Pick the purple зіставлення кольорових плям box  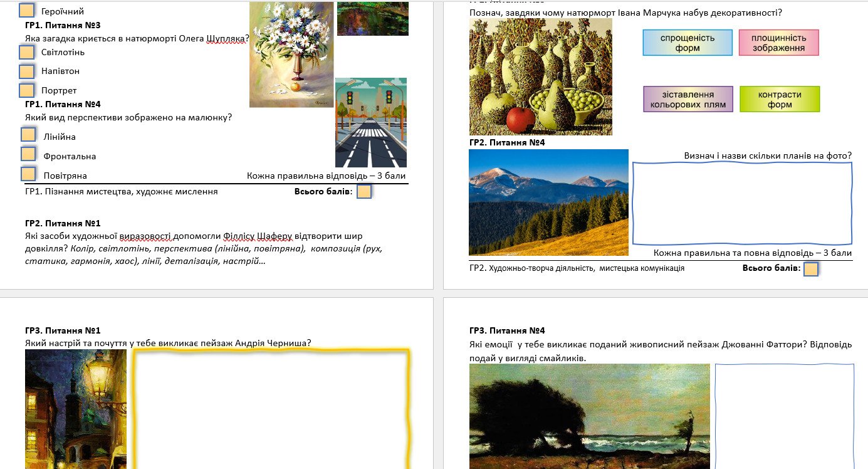click(688, 99)
